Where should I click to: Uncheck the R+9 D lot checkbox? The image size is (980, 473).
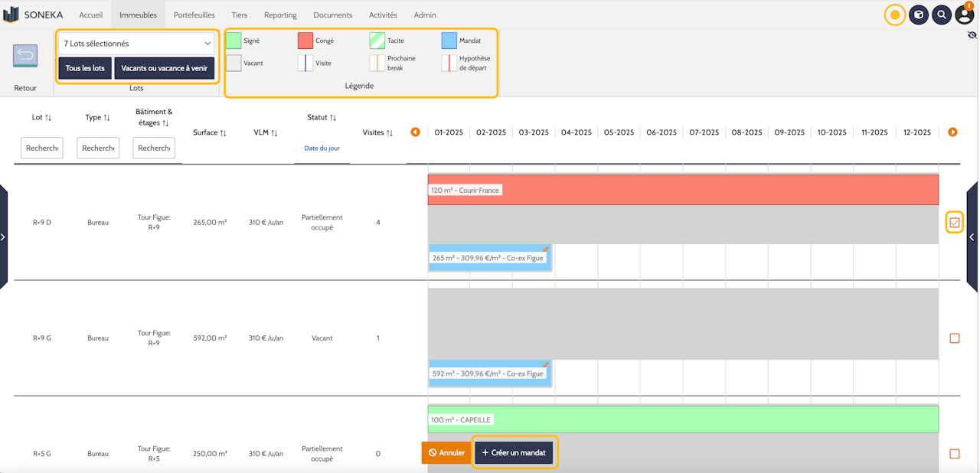pyautogui.click(x=954, y=223)
